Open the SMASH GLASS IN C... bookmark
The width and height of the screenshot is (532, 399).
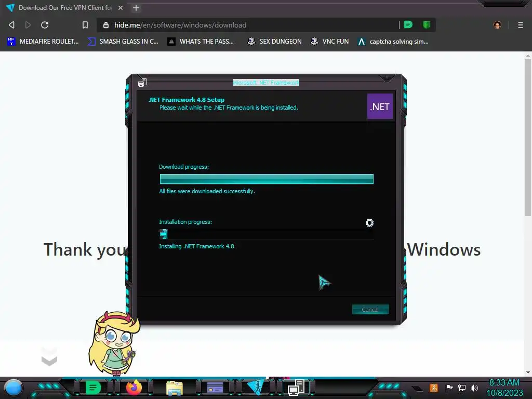123,42
